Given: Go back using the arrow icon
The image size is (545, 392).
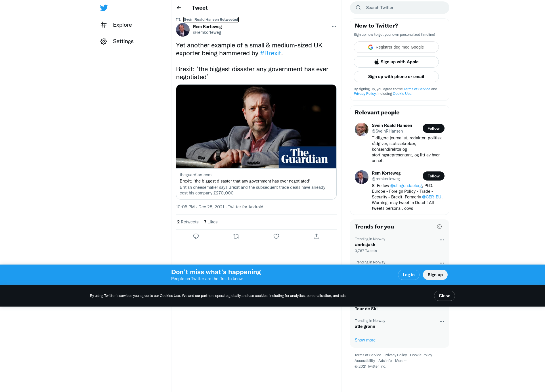Looking at the screenshot, I should (x=179, y=8).
